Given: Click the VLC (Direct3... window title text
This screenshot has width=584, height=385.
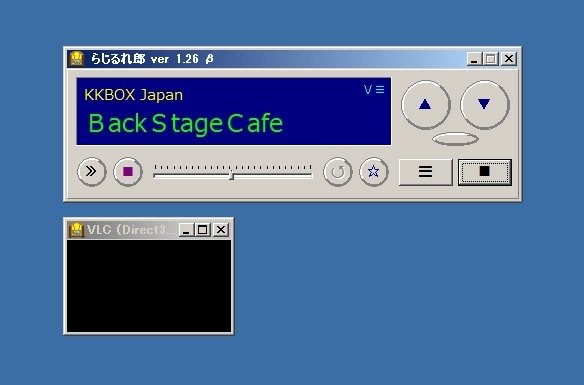Looking at the screenshot, I should pyautogui.click(x=130, y=230).
